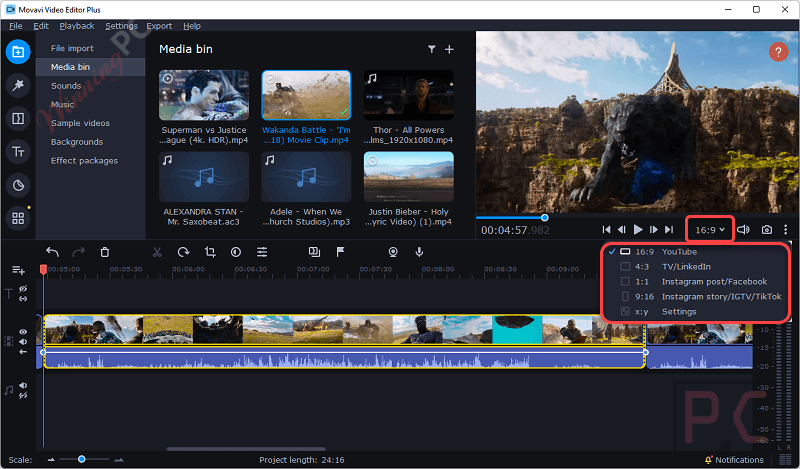Screen dimensions: 800x469
Task: Click the preview playback progress handle
Action: pyautogui.click(x=544, y=217)
